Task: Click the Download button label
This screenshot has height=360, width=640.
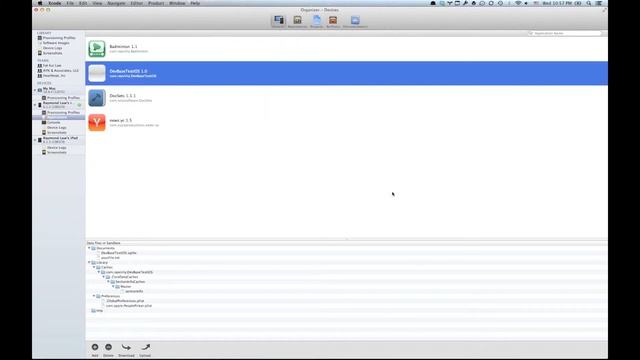Action: 126,356
